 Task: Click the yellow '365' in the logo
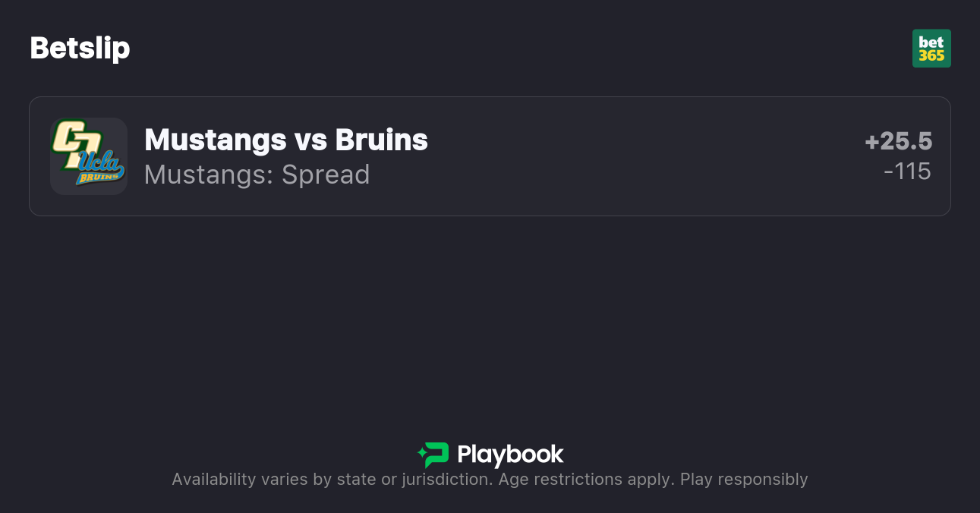(x=931, y=56)
